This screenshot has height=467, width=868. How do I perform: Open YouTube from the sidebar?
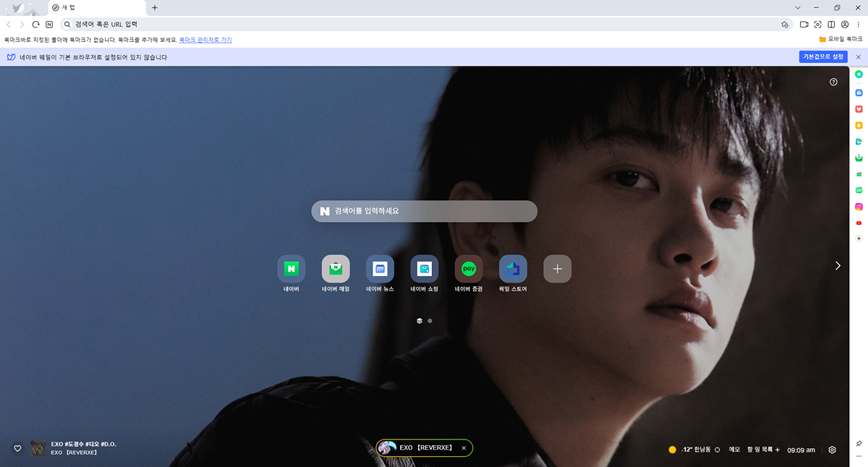[859, 223]
